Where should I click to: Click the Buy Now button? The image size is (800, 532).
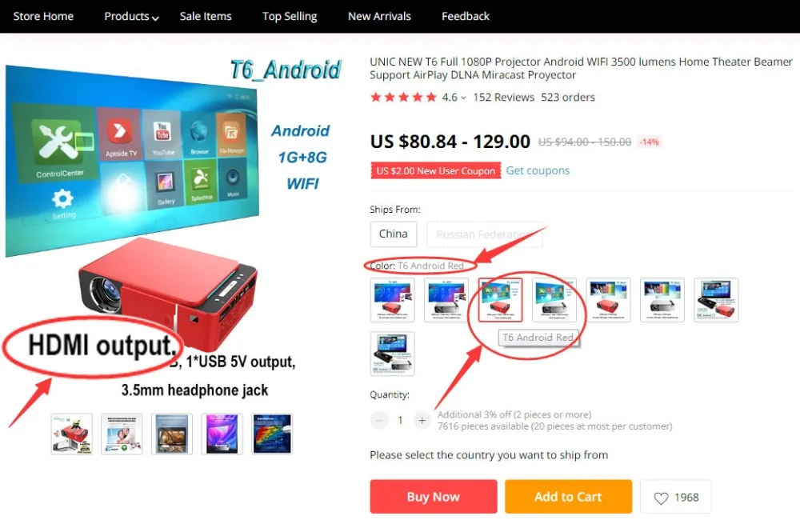point(433,496)
